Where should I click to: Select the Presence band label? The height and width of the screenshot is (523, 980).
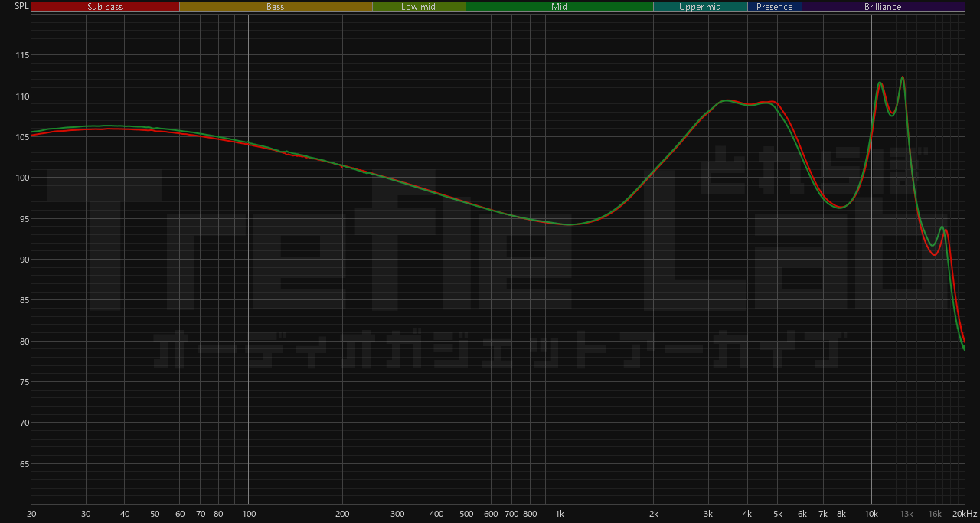[775, 7]
